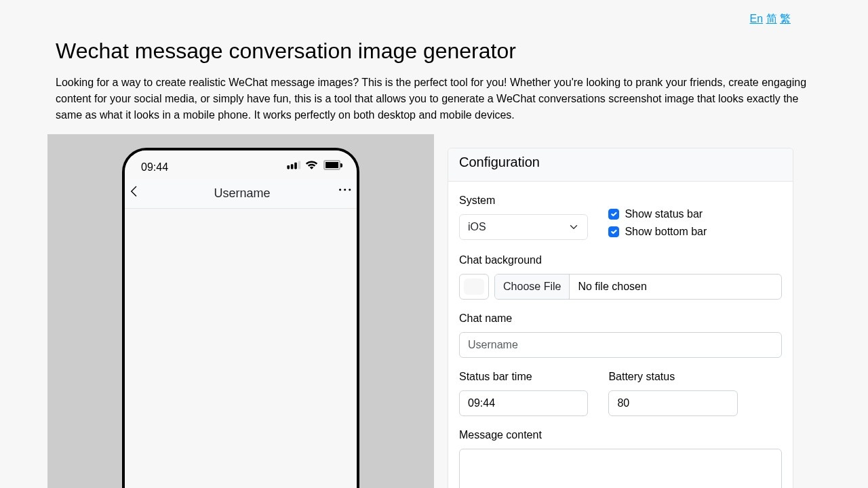Open the System dropdown set to iOS

pyautogui.click(x=524, y=227)
